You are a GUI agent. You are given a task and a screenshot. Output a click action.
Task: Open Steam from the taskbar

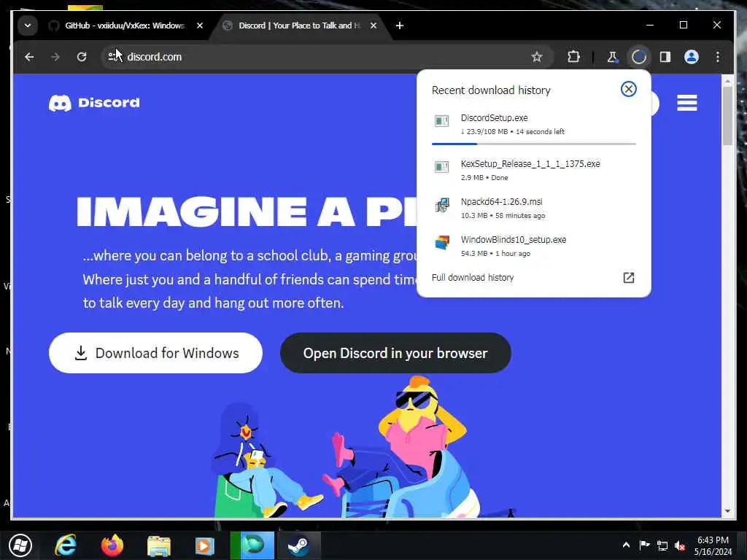(x=298, y=545)
